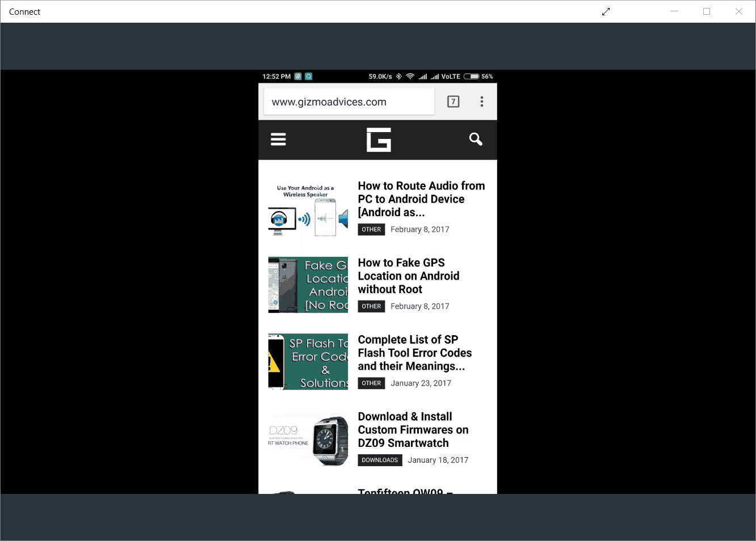Screen dimensions: 756x541
Task: Click the 12:52 PM clock text
Action: coord(276,77)
